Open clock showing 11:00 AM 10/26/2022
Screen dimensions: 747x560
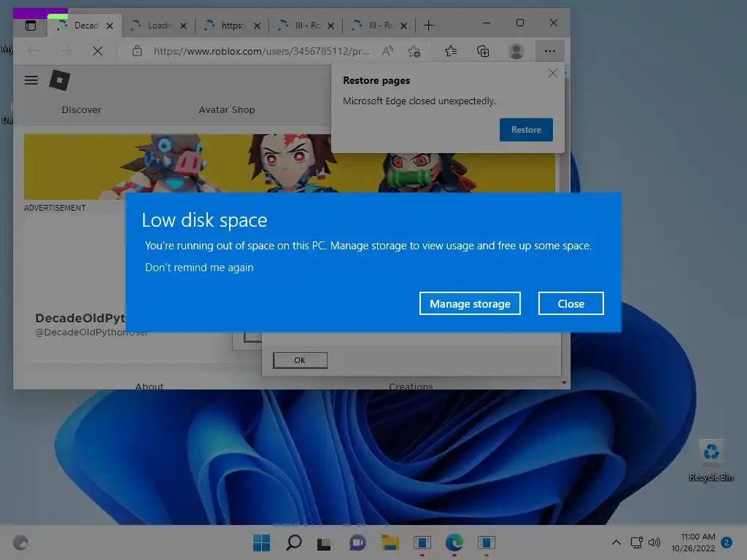click(x=693, y=542)
